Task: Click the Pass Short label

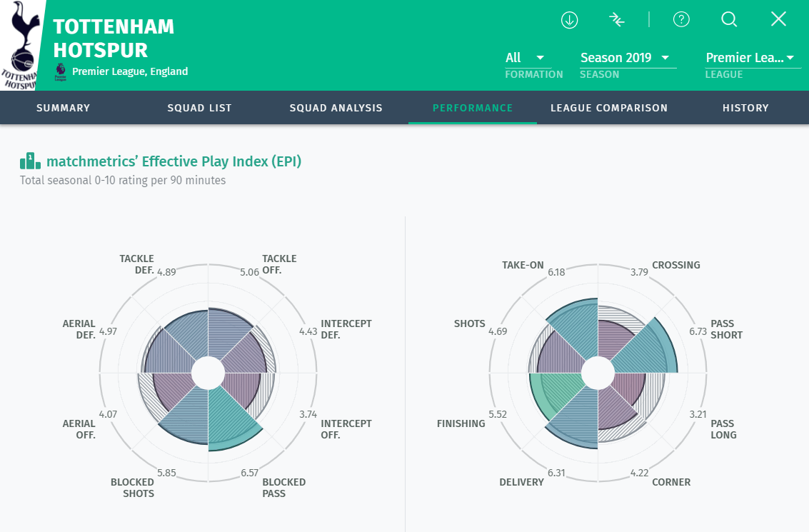Action: coord(726,329)
